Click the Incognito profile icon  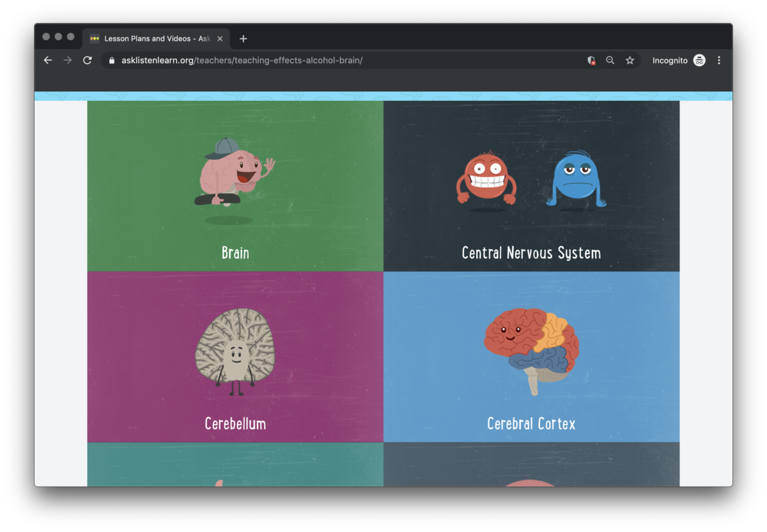pos(699,60)
